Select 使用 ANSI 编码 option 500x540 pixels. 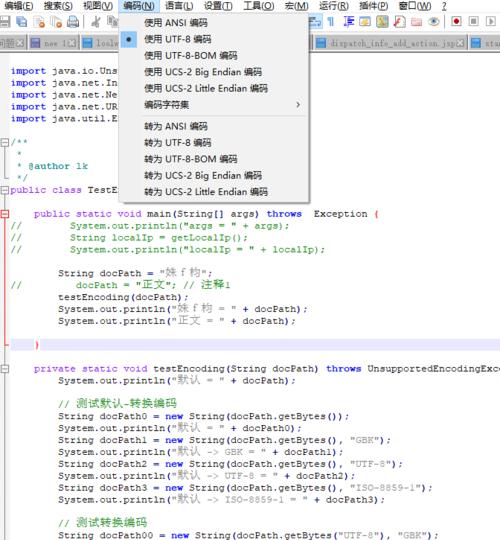coord(214,23)
